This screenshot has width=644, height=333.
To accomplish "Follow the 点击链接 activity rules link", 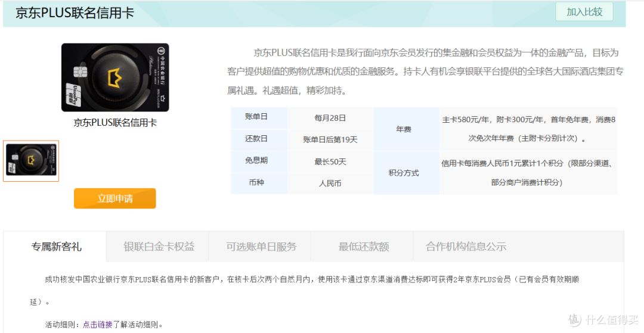I will [x=97, y=325].
